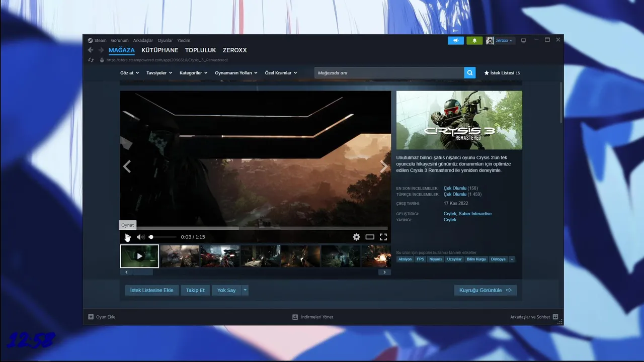Image resolution: width=644 pixels, height=362 pixels.
Task: Open the arrow dropdown next to Yok Say
Action: point(245,290)
